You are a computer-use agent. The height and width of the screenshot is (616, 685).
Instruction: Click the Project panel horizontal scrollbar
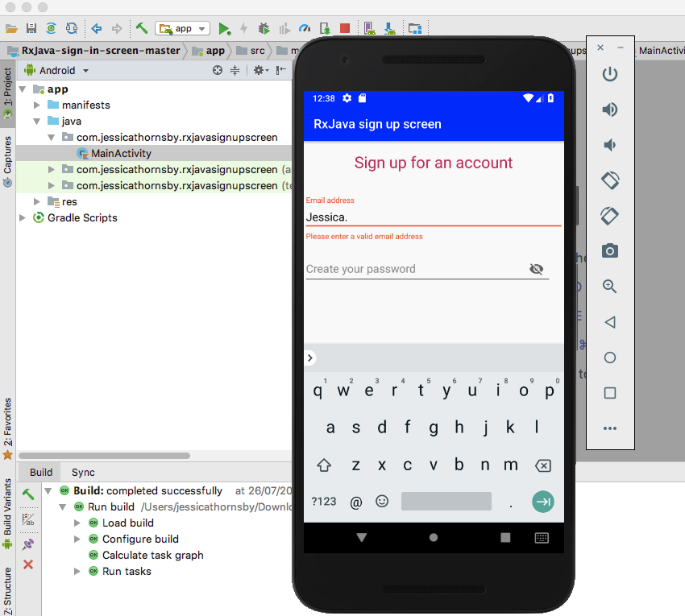(x=104, y=456)
